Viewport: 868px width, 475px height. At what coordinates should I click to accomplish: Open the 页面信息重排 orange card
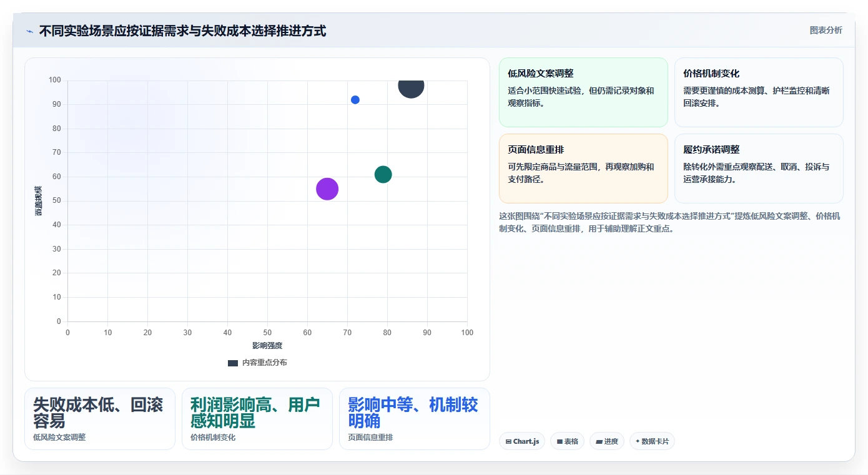coord(583,169)
